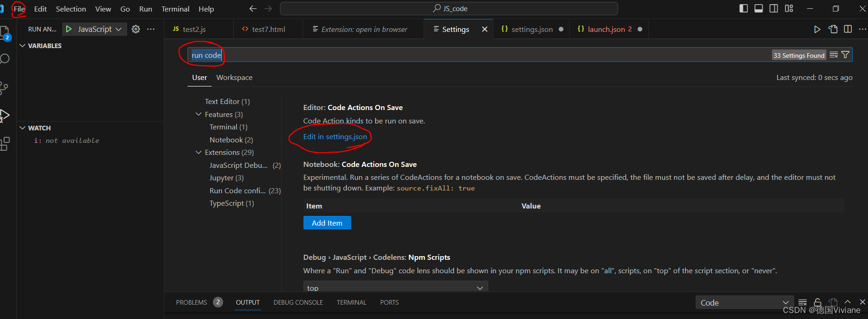
Task: Open launch.json via the debug gear icon
Action: (x=136, y=29)
